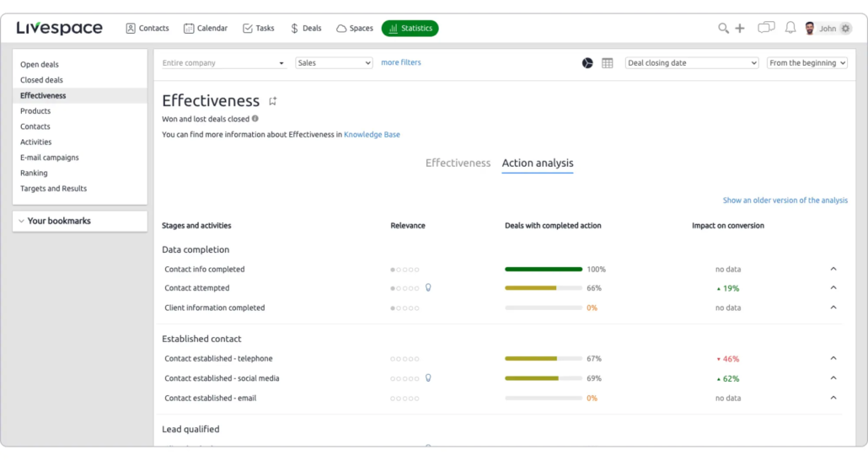This screenshot has width=868, height=460.
Task: Open the Sales dropdown
Action: tap(334, 63)
